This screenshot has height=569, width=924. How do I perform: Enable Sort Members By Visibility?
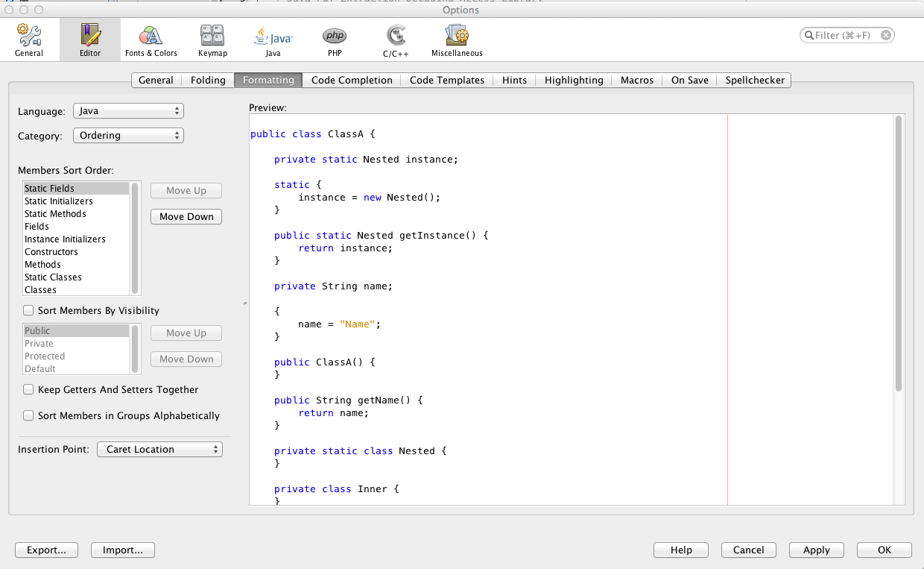point(28,310)
